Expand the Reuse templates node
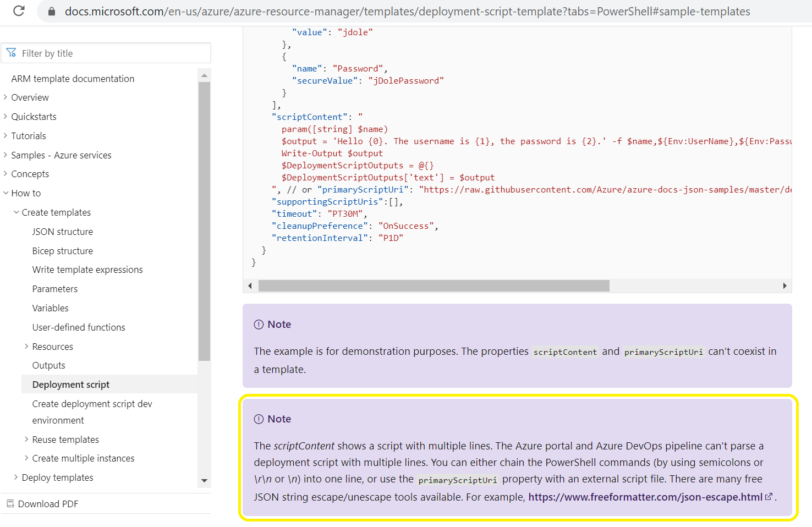This screenshot has width=812, height=527. coord(26,440)
